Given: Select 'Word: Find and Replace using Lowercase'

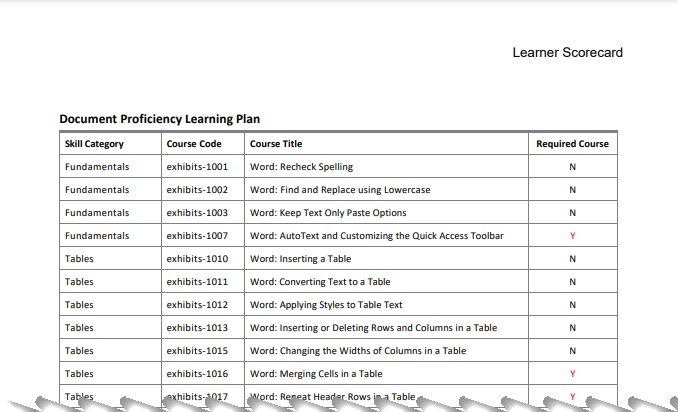Looking at the screenshot, I should click(340, 190).
